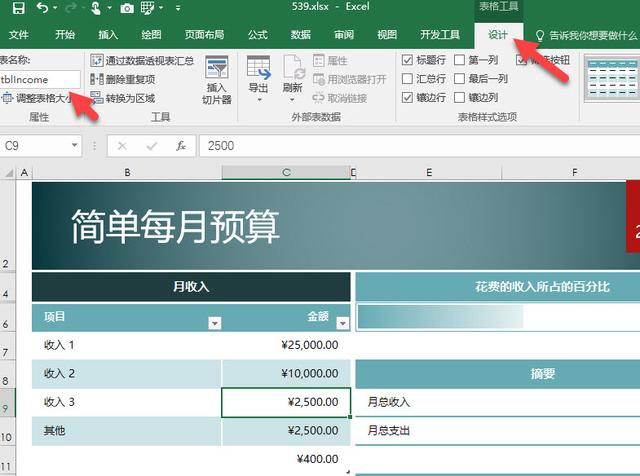
Task: Expand the 导出 dropdown arrow
Action: coord(259,99)
